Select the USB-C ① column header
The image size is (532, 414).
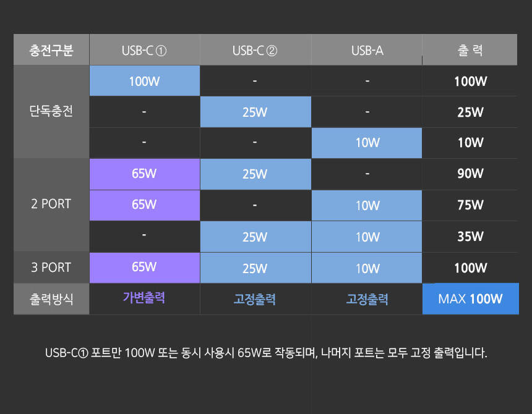coord(144,50)
